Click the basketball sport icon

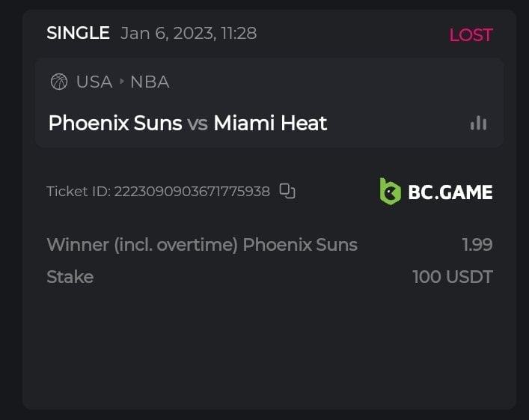pyautogui.click(x=59, y=82)
